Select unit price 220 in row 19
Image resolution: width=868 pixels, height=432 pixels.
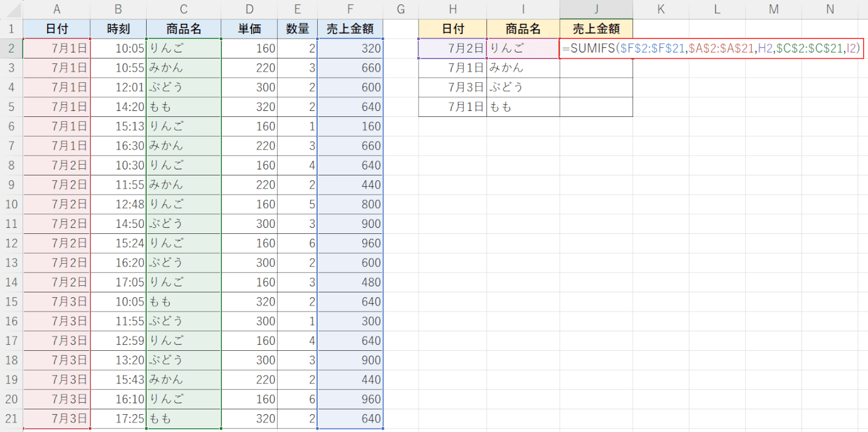250,379
